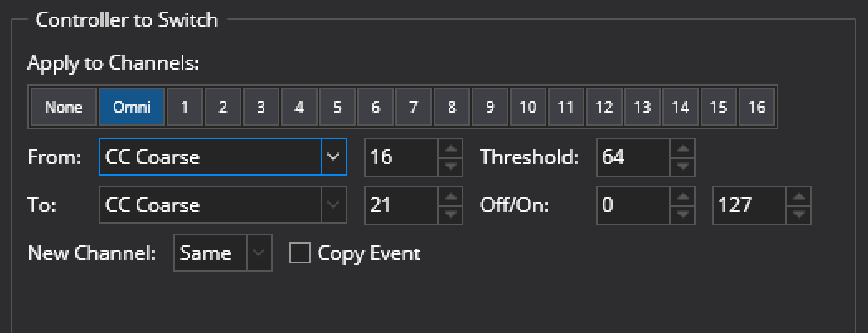Increase the Off value stepper
This screenshot has height=333, width=868.
682,196
